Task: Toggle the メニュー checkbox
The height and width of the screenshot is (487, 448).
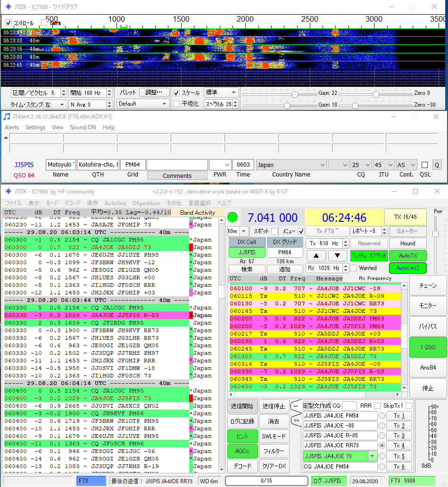Action: pyautogui.click(x=301, y=231)
